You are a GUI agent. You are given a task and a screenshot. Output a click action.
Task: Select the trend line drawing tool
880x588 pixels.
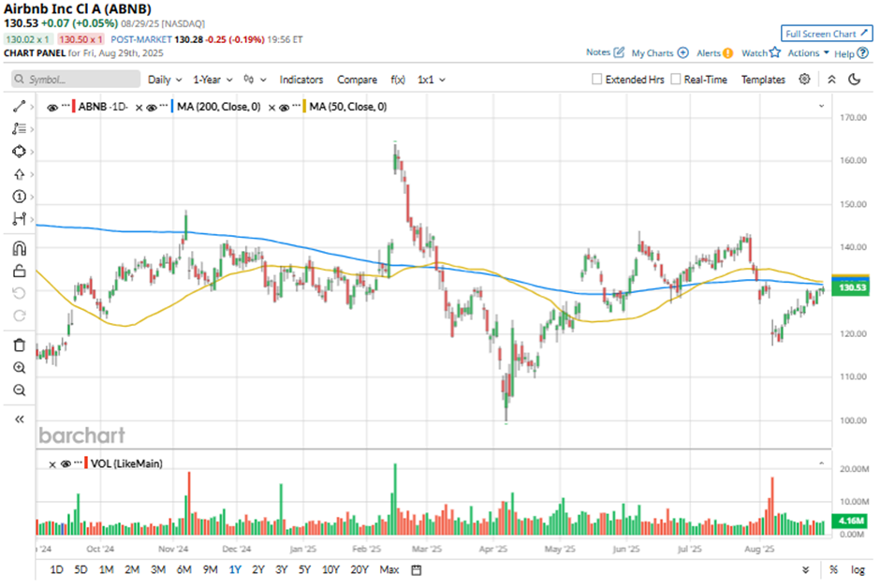click(x=19, y=106)
